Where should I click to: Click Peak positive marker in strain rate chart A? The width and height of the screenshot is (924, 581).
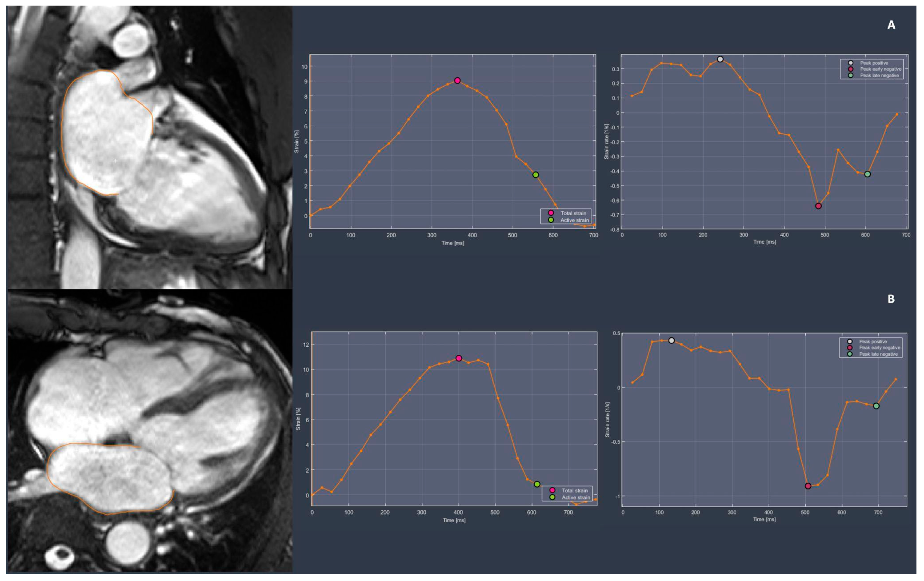click(x=720, y=59)
